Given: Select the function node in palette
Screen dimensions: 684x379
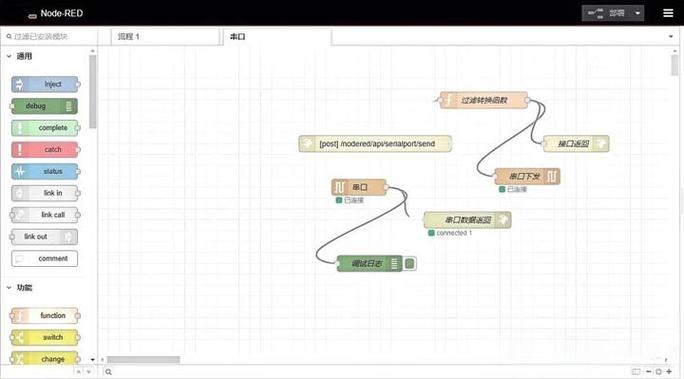Looking at the screenshot, I should coord(45,315).
